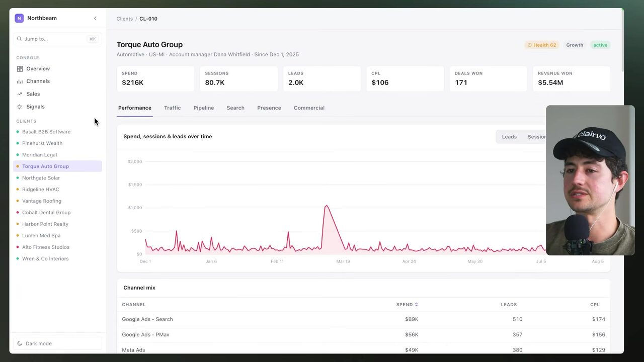This screenshot has height=362, width=644.
Task: Select Lumen Med Spa client
Action: point(57,236)
